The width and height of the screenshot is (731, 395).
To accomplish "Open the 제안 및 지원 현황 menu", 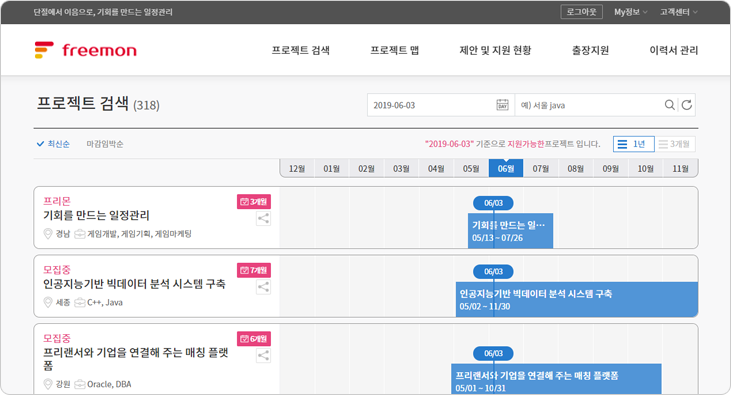I will 495,50.
